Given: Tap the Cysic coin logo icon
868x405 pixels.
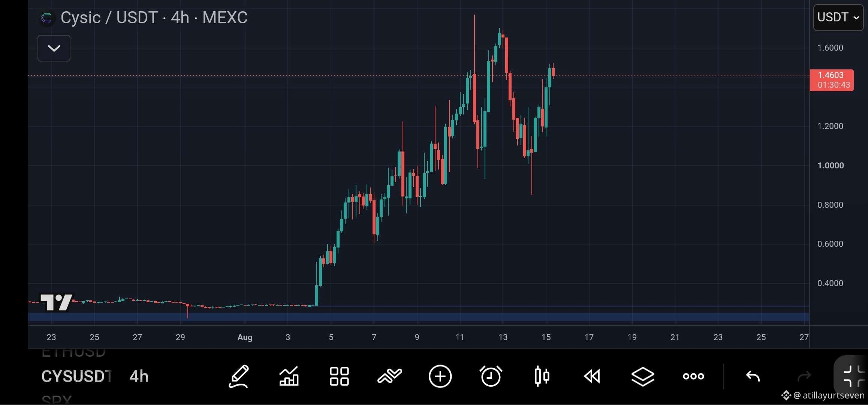Looking at the screenshot, I should (46, 18).
